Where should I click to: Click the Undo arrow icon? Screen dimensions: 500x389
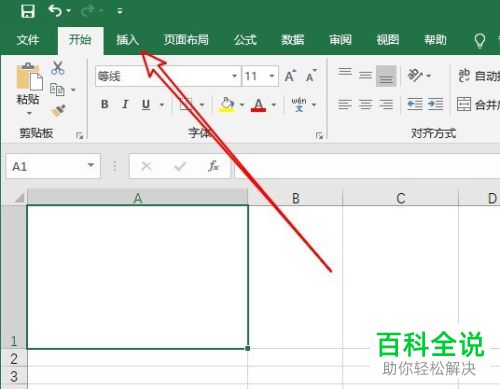(x=55, y=11)
